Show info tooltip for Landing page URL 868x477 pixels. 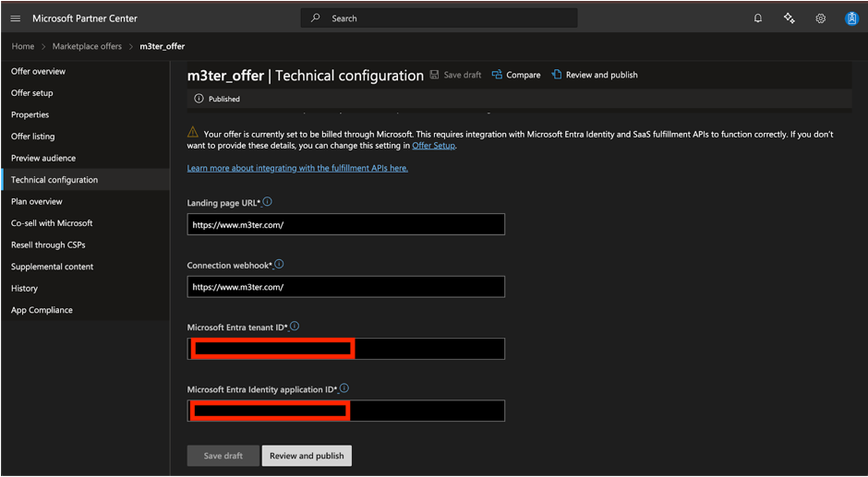268,202
